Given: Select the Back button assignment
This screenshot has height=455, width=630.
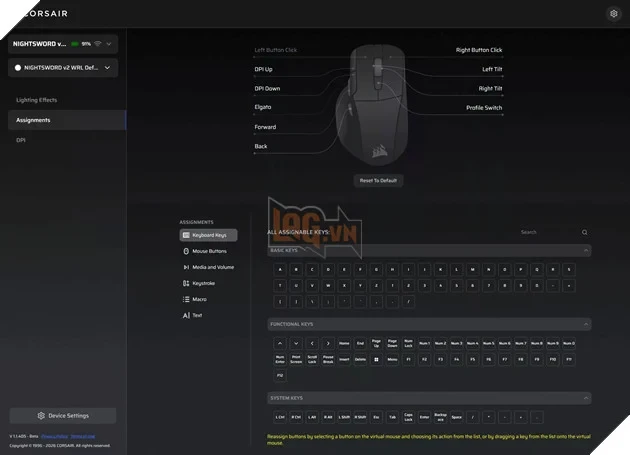Looking at the screenshot, I should coord(261,146).
